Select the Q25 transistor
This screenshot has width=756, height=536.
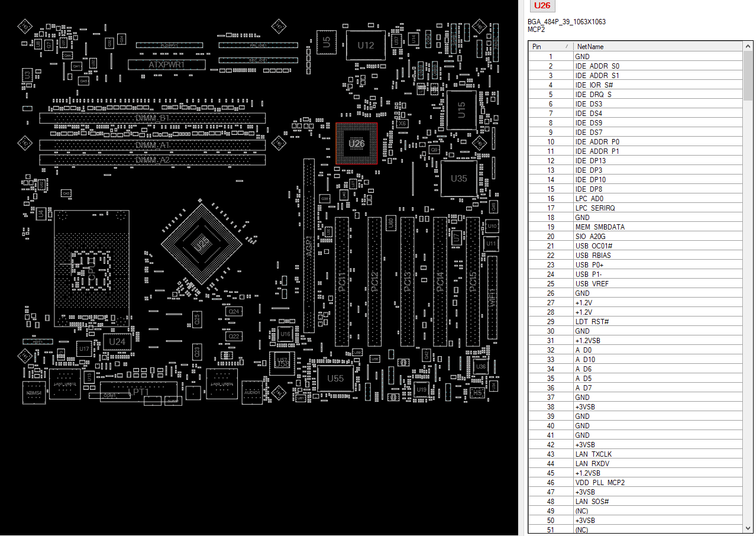[198, 318]
